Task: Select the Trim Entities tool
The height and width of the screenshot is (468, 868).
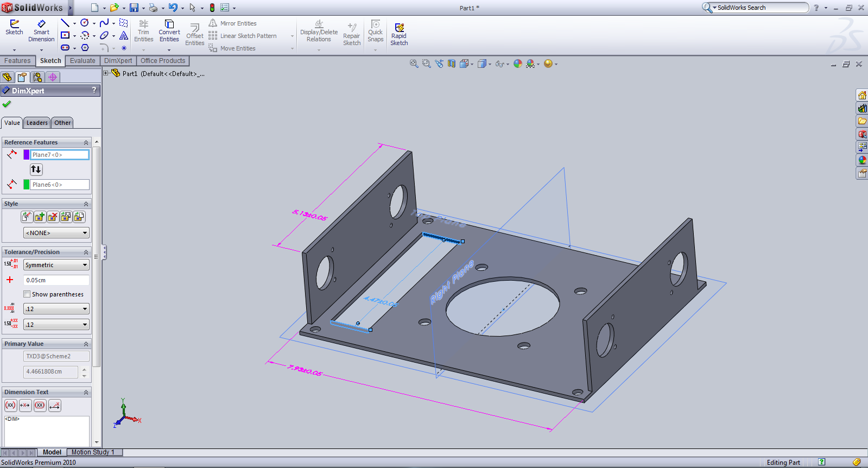Action: coord(143,31)
